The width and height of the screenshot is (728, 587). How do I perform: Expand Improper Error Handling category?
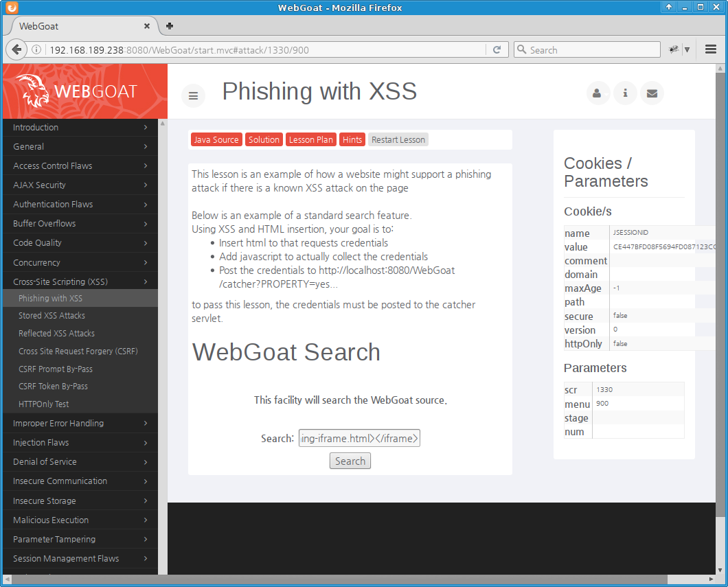pyautogui.click(x=80, y=423)
